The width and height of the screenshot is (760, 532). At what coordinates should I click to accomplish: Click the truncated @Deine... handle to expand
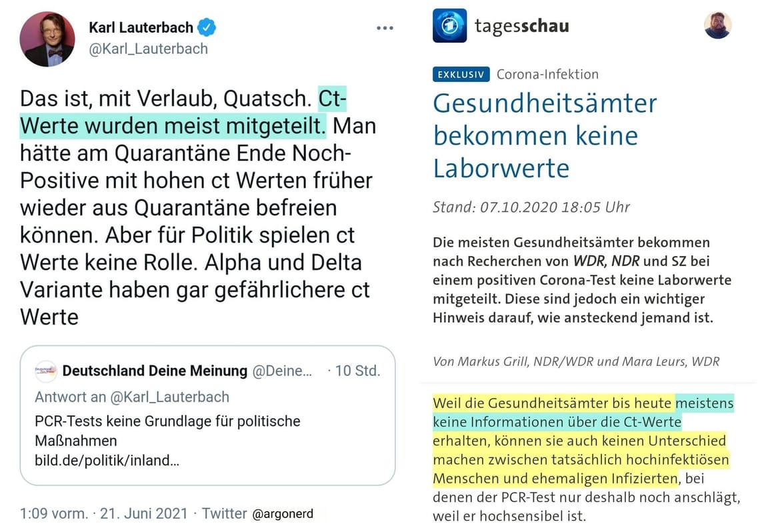pos(285,371)
